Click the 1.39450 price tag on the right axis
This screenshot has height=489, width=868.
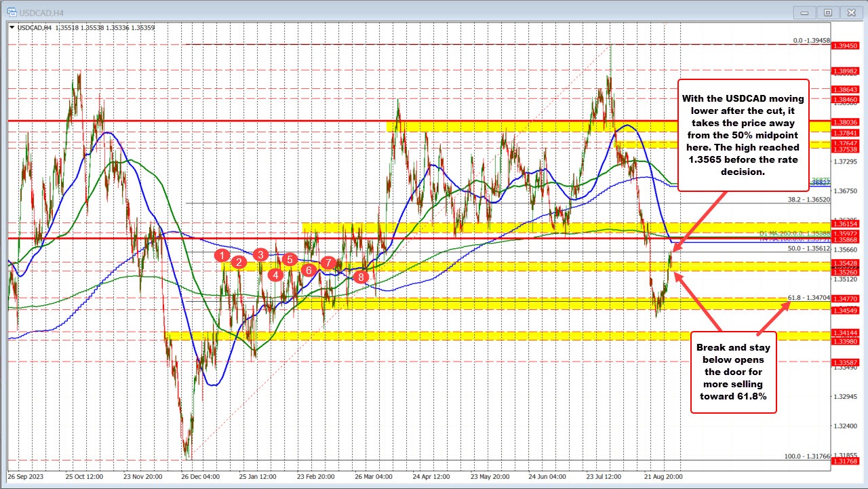point(844,46)
